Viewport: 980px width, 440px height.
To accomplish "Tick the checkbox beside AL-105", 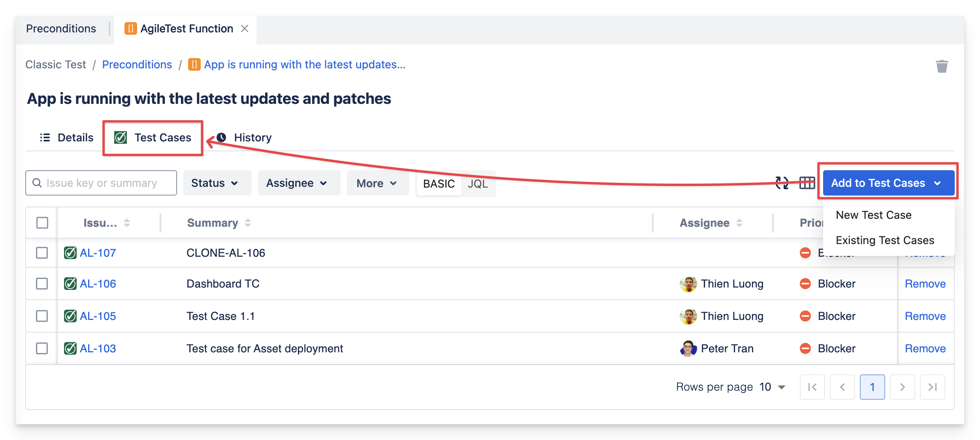I will pos(42,316).
